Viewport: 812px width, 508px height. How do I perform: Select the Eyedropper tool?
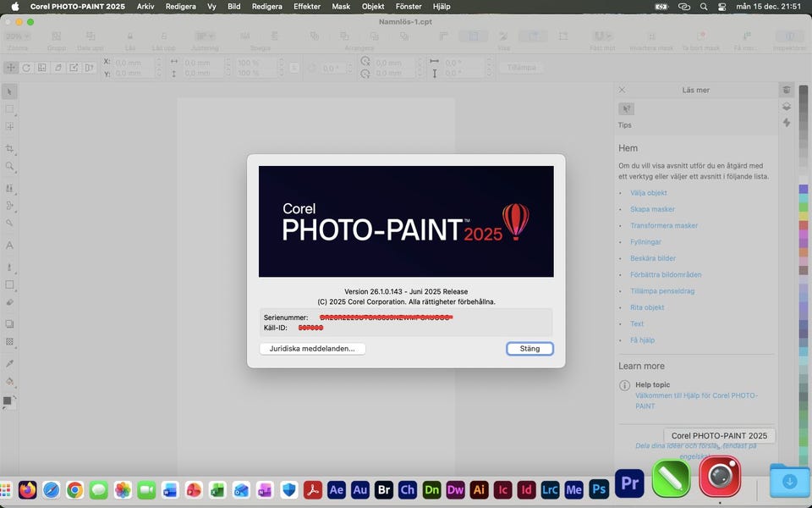[10, 363]
